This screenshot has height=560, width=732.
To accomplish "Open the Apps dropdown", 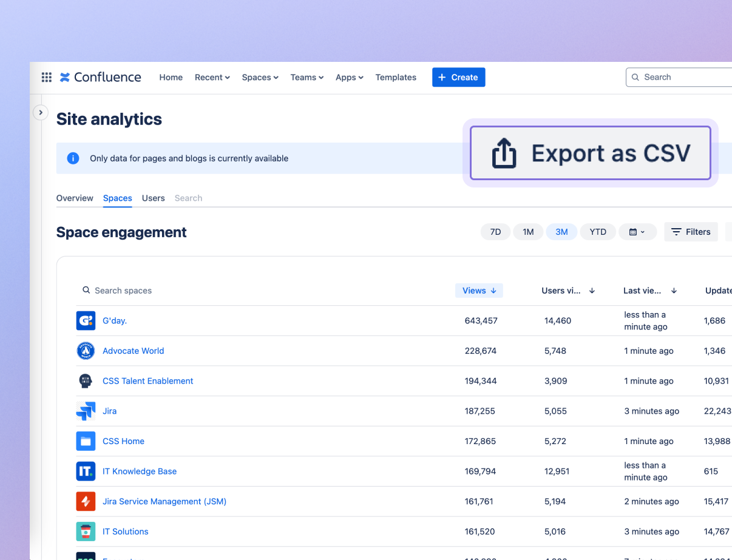I will tap(349, 77).
